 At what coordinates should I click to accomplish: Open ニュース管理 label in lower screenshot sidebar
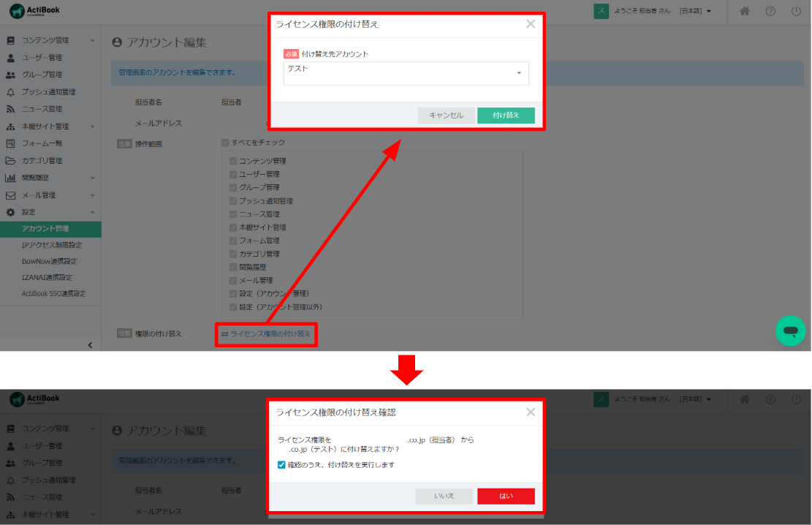[42, 497]
